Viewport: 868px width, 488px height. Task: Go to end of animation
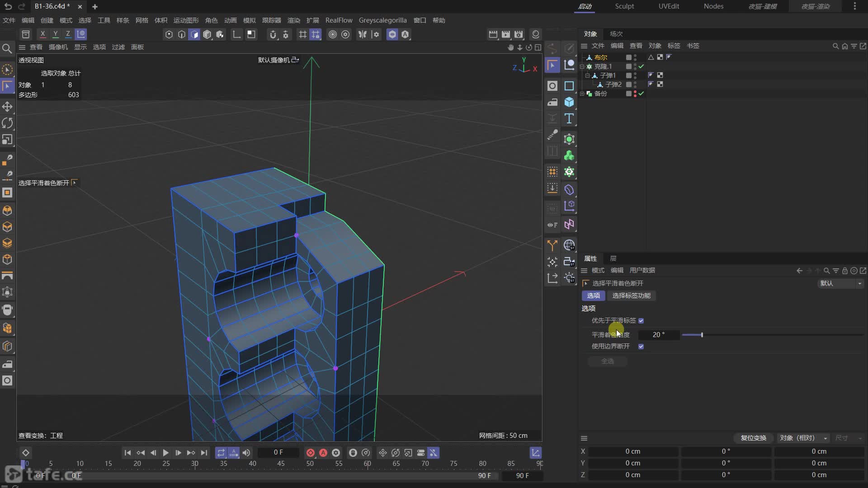204,453
